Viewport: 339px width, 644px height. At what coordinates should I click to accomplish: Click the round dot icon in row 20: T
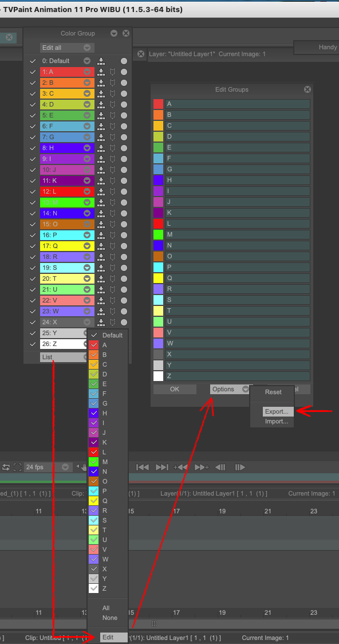pos(124,278)
